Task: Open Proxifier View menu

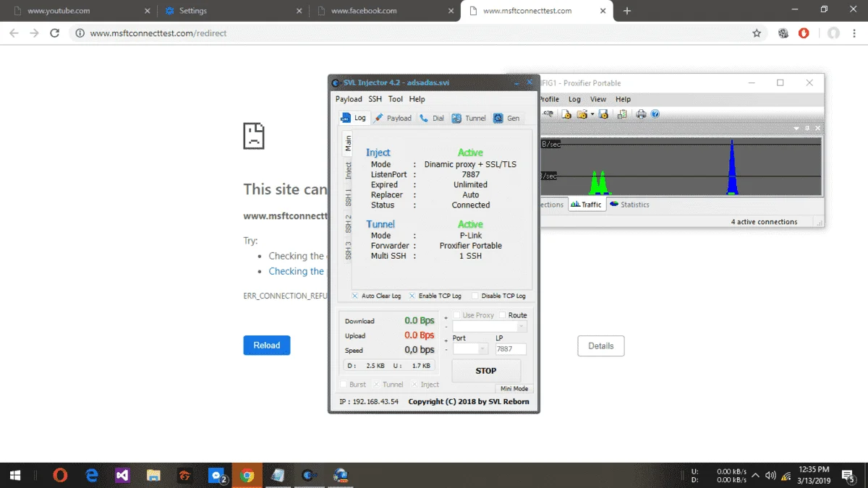Action: (598, 99)
